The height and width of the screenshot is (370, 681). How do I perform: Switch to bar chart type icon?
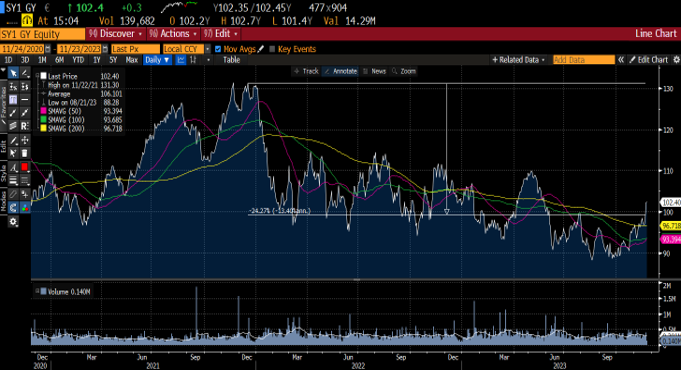click(193, 60)
